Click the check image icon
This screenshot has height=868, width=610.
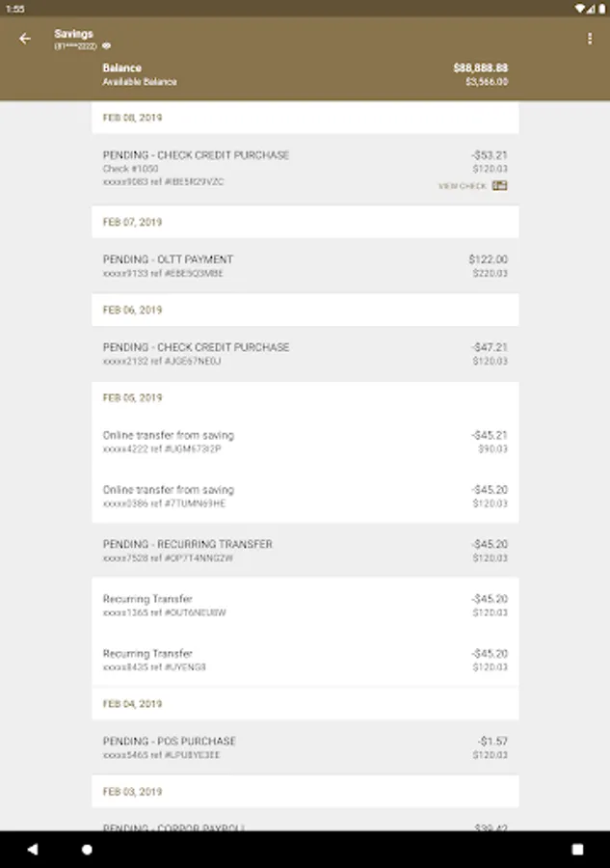coord(499,185)
